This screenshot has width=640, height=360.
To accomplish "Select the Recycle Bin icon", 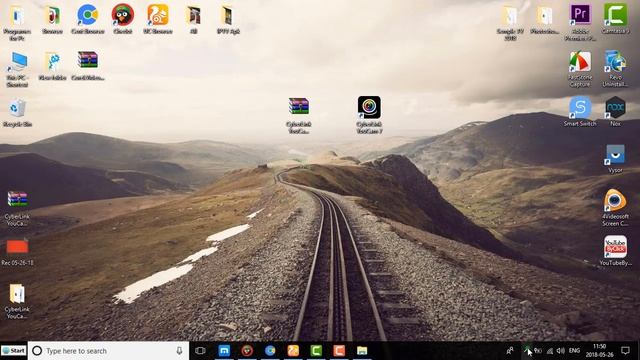I will (17, 109).
